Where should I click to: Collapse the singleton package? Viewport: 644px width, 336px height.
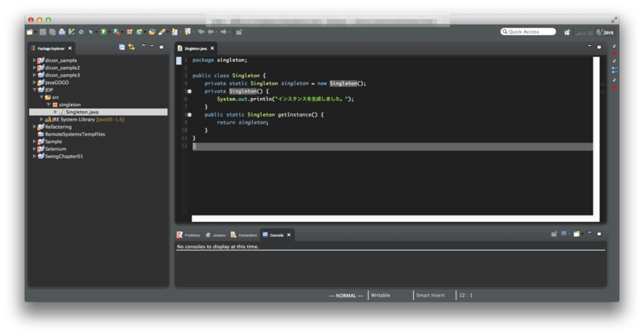[48, 104]
